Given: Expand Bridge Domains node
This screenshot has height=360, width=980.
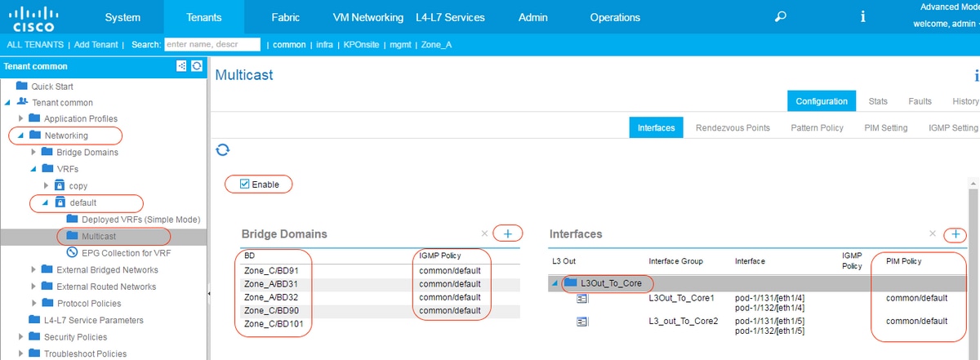Looking at the screenshot, I should pyautogui.click(x=33, y=153).
